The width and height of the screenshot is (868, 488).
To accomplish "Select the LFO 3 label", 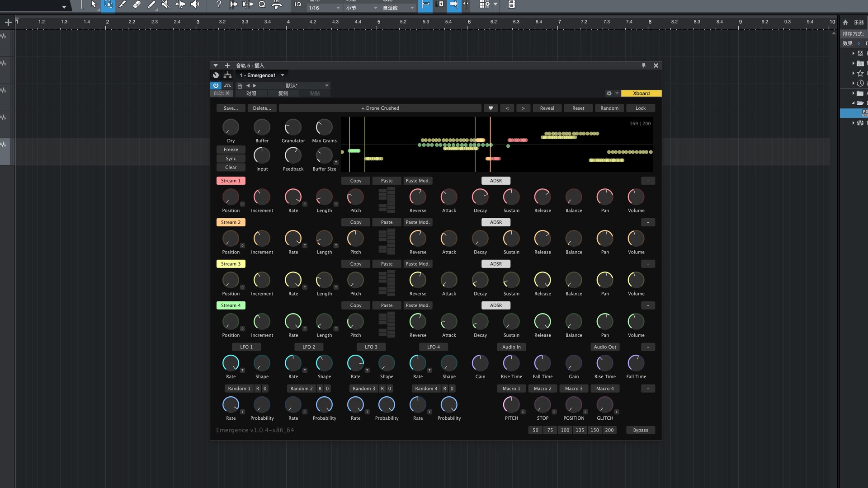I will tap(371, 347).
